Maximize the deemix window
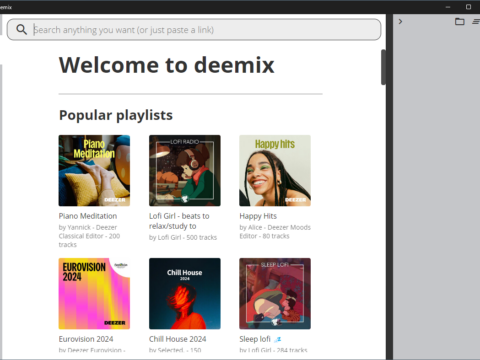The width and height of the screenshot is (480, 360). click(468, 7)
